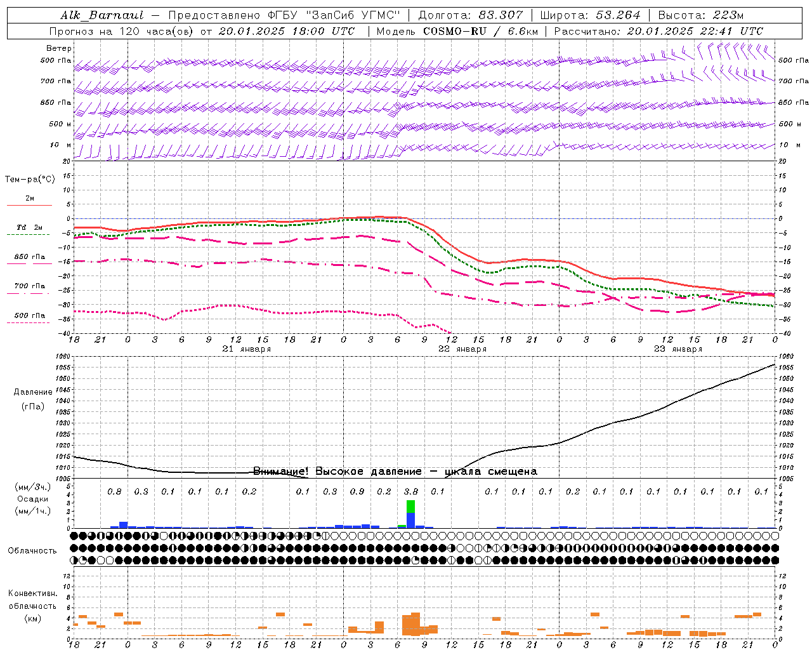
Task: Click the 'Тем-ра(°C)' temperature panel label
Action: click(30, 179)
